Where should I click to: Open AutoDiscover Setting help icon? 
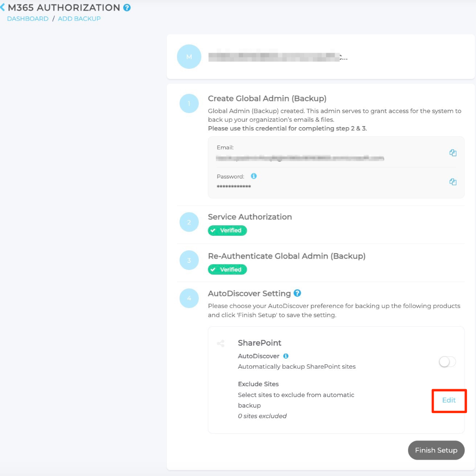[297, 293]
